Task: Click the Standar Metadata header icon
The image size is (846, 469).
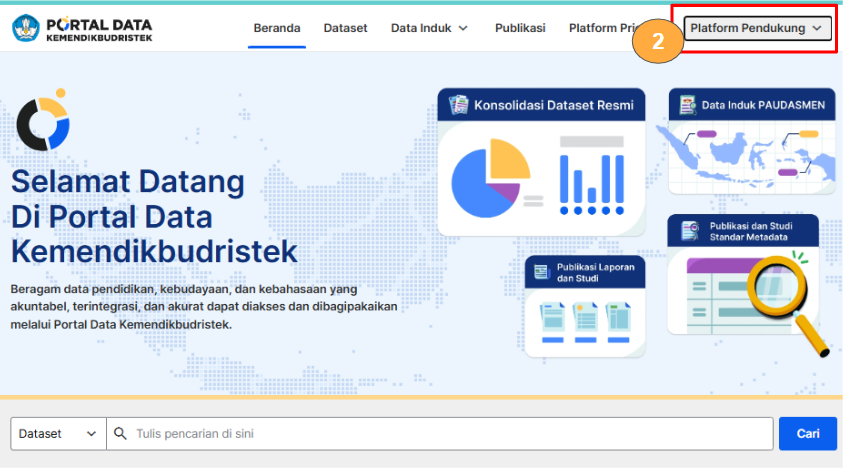Action: [690, 231]
